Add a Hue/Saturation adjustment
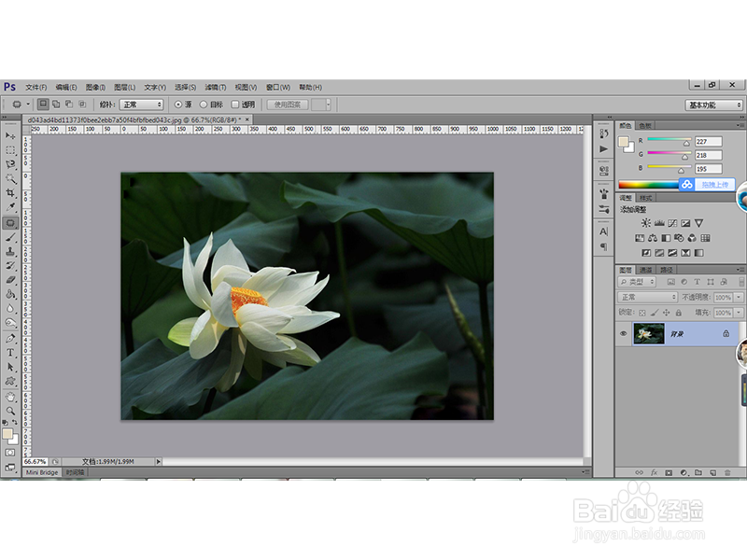 pyautogui.click(x=640, y=238)
